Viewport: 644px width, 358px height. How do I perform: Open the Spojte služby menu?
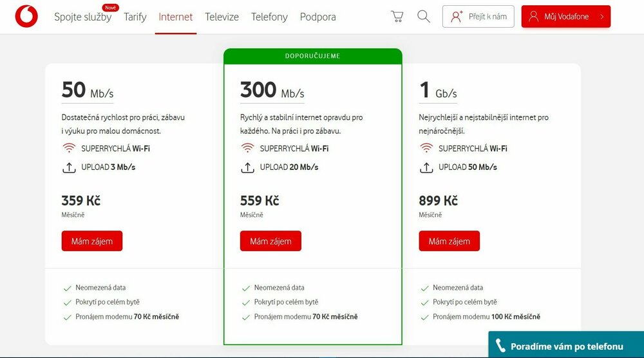(82, 17)
